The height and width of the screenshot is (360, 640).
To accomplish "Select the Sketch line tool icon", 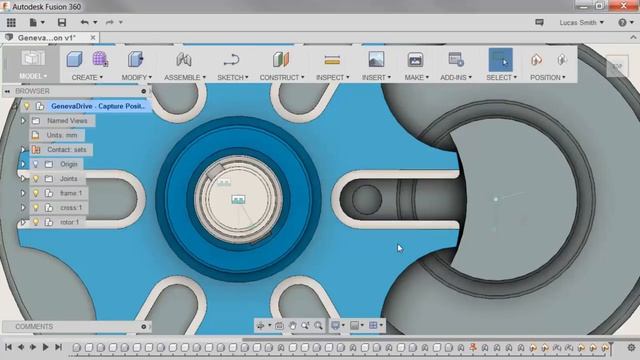I will tap(231, 60).
